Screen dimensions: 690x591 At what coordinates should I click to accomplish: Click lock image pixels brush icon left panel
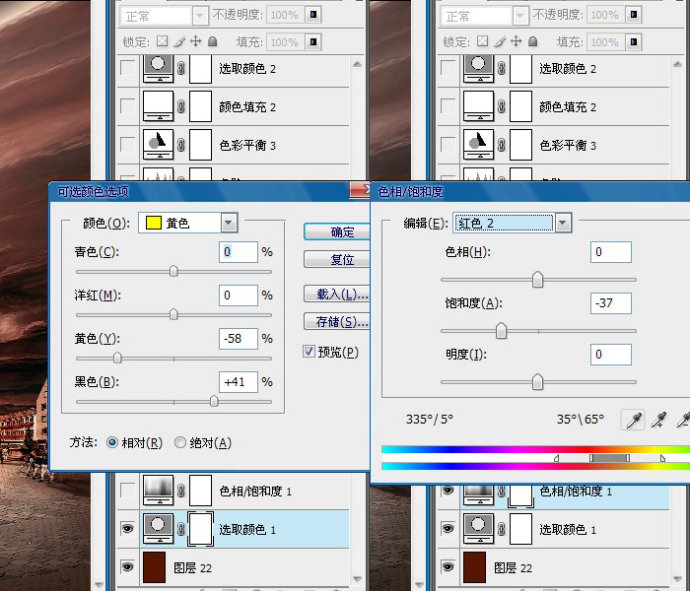[x=179, y=41]
